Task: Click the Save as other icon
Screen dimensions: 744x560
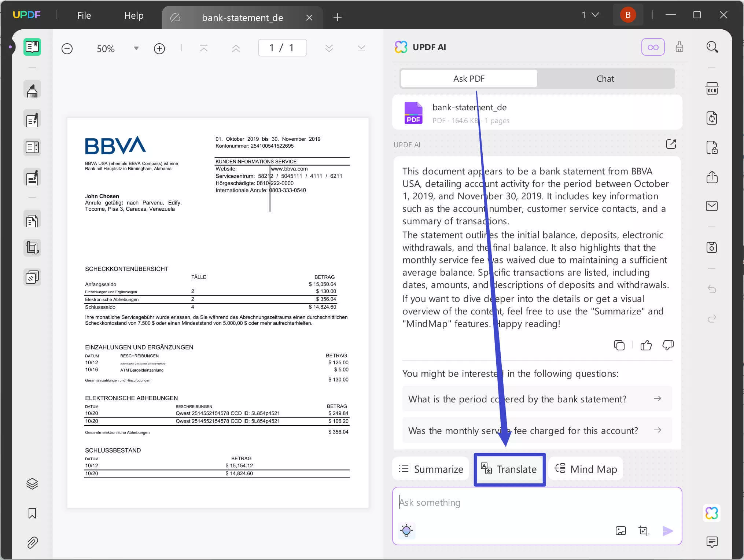Action: point(712,247)
